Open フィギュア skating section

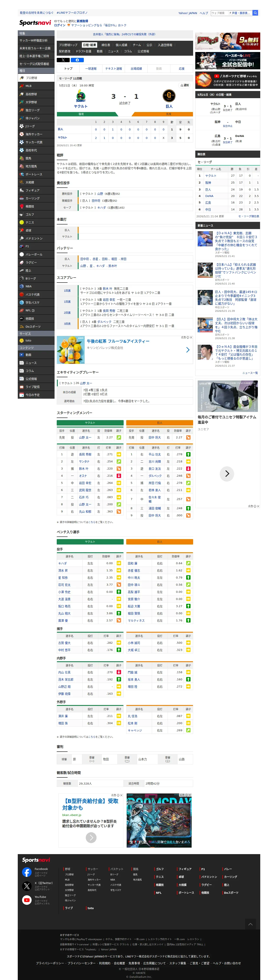click(x=36, y=190)
